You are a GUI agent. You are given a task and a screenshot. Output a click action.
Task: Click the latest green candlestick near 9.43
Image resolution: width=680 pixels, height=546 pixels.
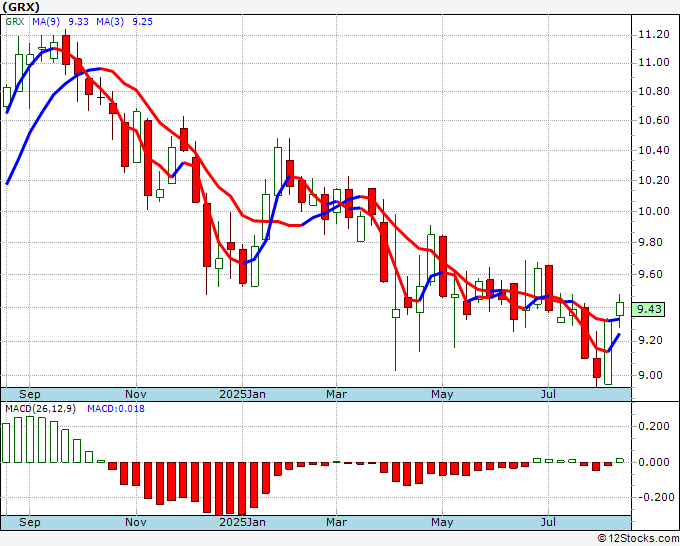click(620, 309)
